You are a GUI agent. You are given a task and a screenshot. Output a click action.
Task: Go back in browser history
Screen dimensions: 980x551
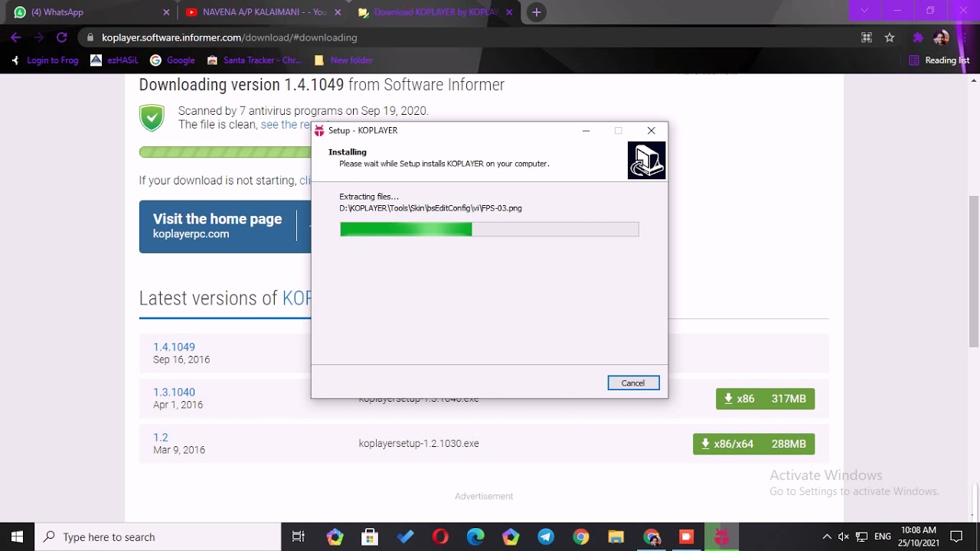16,37
